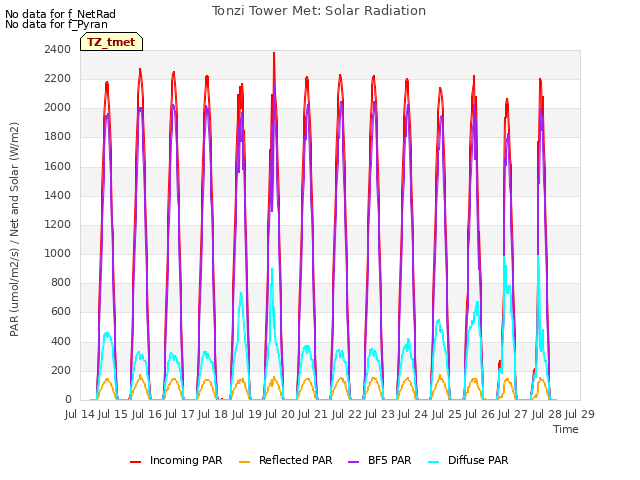Click the 2000 y-axis tick label
640x480 pixels.
click(x=58, y=108)
